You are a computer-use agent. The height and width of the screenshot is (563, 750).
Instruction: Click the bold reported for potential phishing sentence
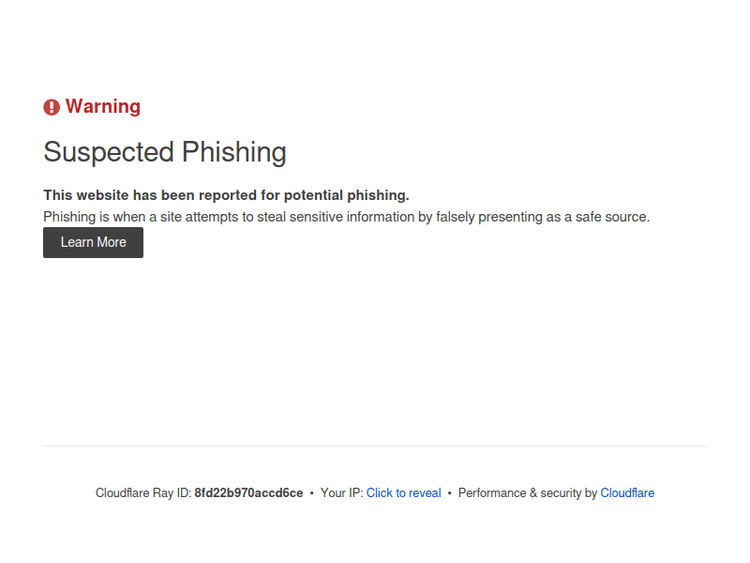[226, 195]
